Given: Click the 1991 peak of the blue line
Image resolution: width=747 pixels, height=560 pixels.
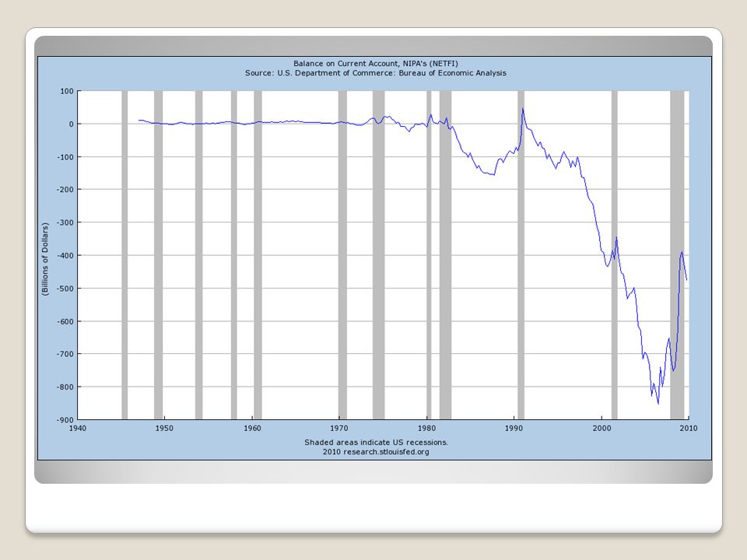Looking at the screenshot, I should (x=523, y=109).
